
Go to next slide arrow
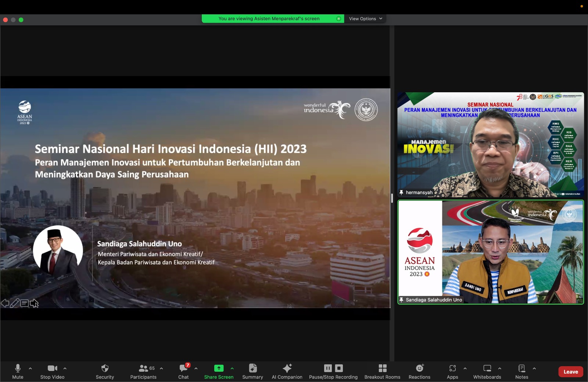(34, 303)
